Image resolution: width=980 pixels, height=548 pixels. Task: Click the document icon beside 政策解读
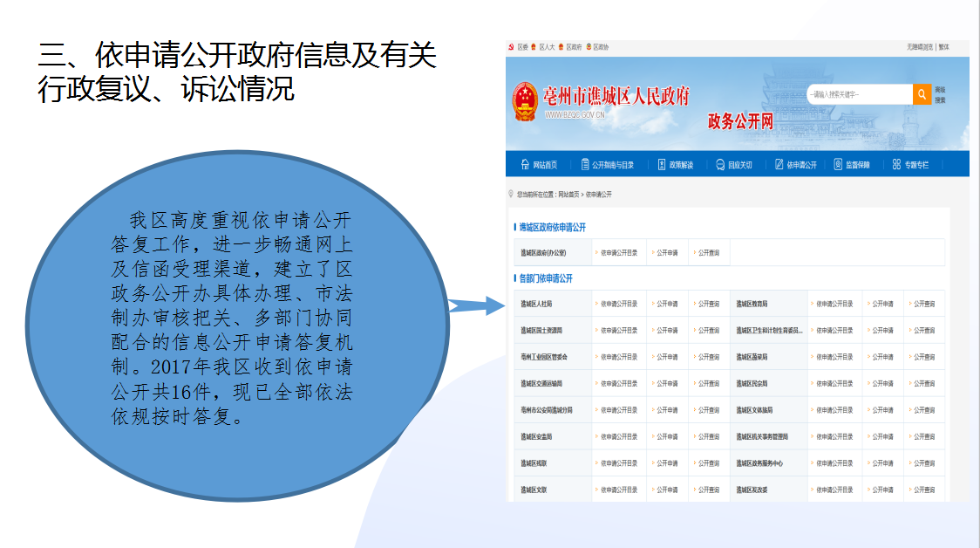point(661,165)
